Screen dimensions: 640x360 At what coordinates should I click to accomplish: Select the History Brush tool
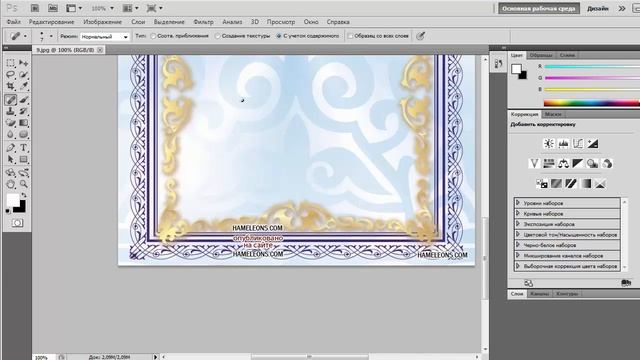24,111
